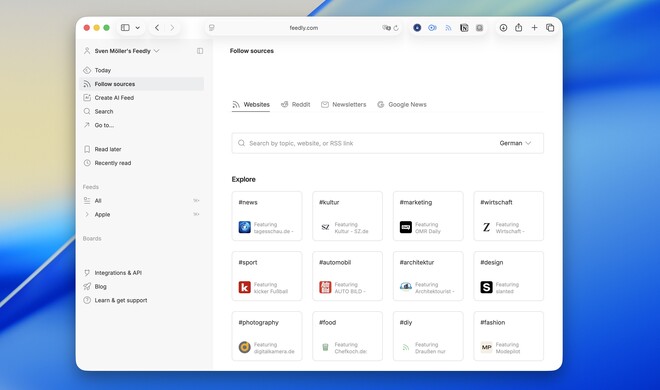
Task: Expand the Apple feed folder
Action: [87, 215]
